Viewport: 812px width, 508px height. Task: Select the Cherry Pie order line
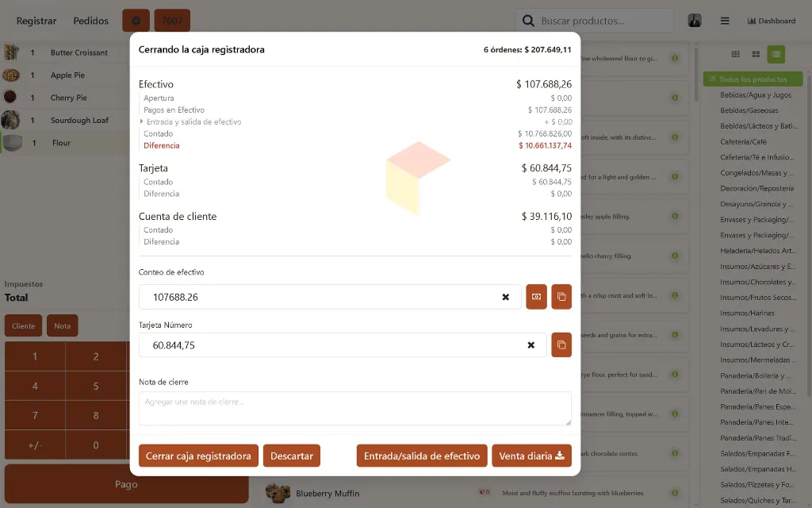pos(65,98)
